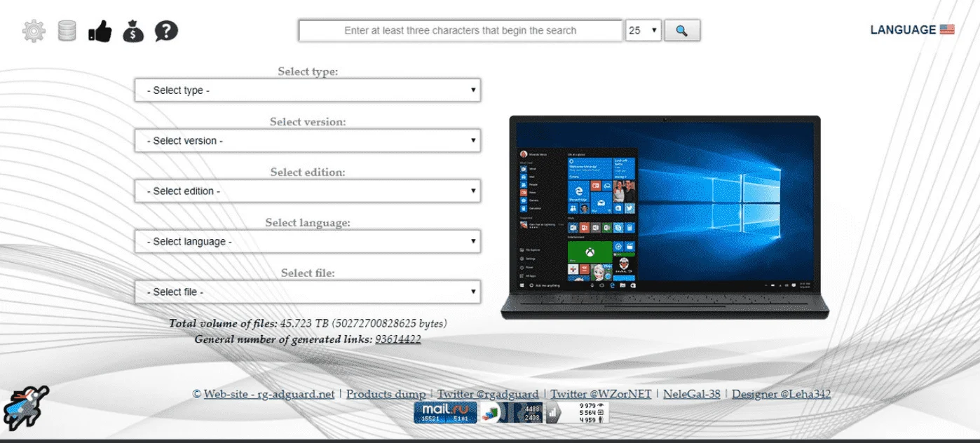Click the Windows 10 laptop image
This screenshot has height=443, width=980.
pos(665,217)
